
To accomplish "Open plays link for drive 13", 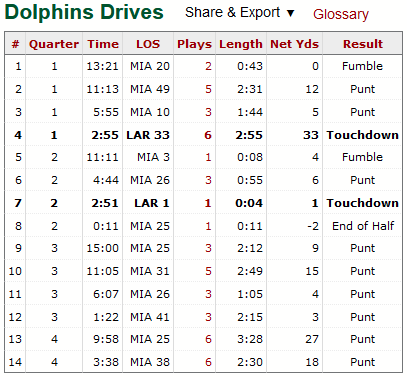I will click(x=208, y=339).
